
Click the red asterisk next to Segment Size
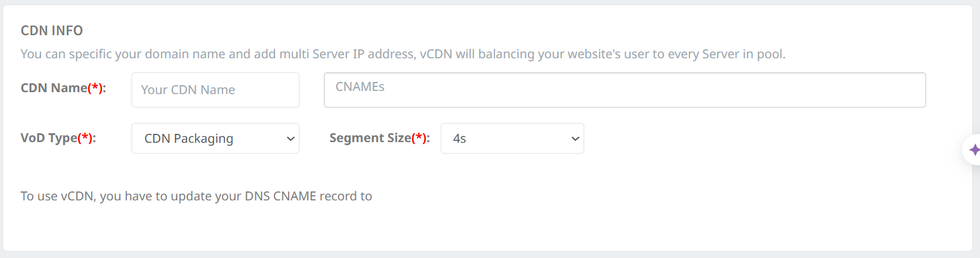(419, 138)
